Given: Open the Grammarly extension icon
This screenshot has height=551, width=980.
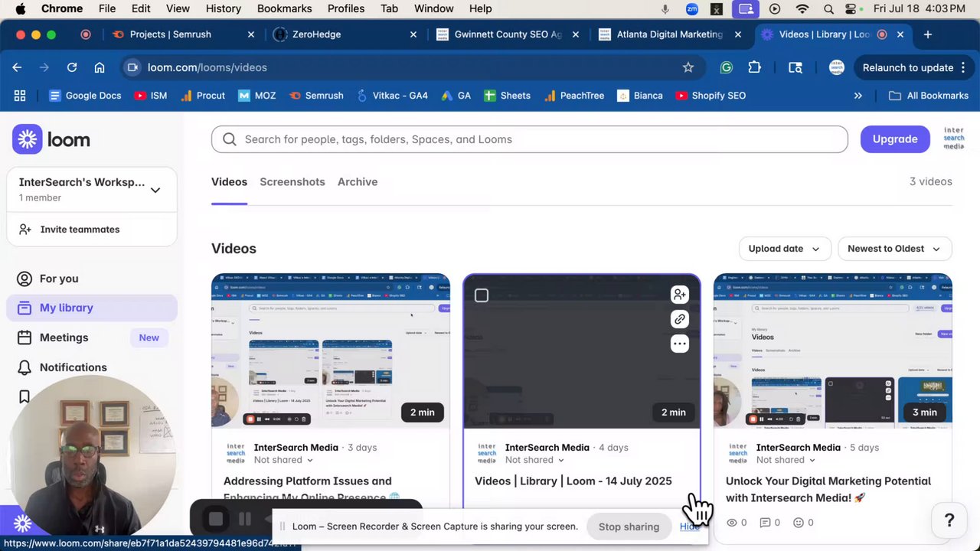Looking at the screenshot, I should 727,67.
